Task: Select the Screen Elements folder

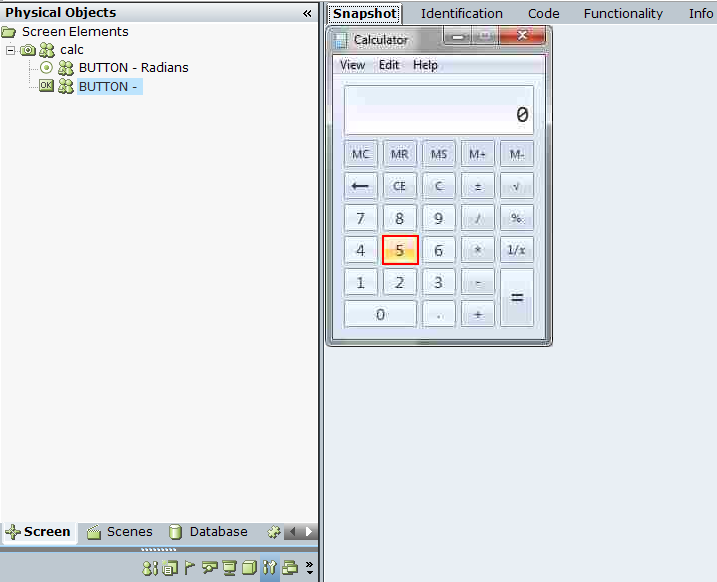Action: pyautogui.click(x=74, y=32)
